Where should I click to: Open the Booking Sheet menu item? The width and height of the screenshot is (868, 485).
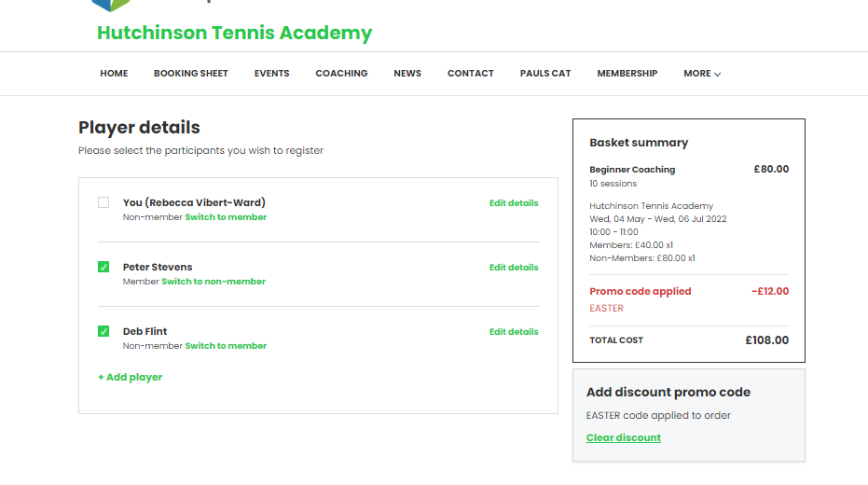click(x=191, y=74)
